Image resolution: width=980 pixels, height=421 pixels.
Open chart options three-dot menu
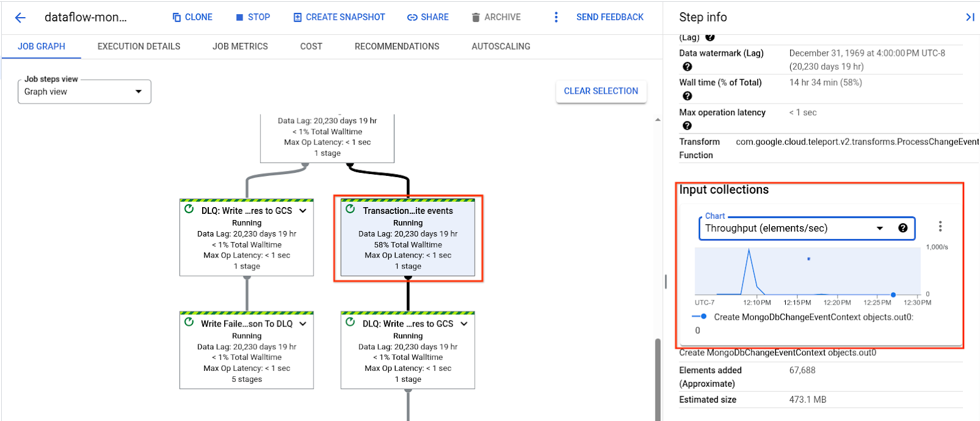940,227
